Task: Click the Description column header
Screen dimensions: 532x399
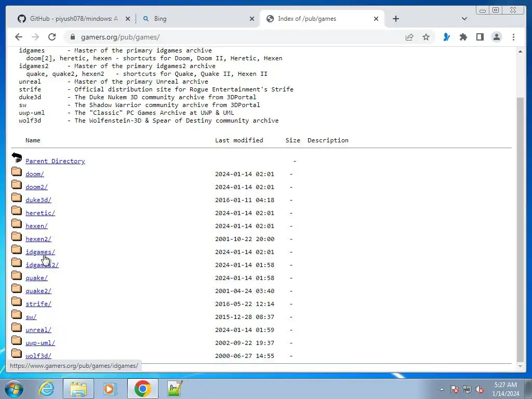Action: tap(328, 140)
